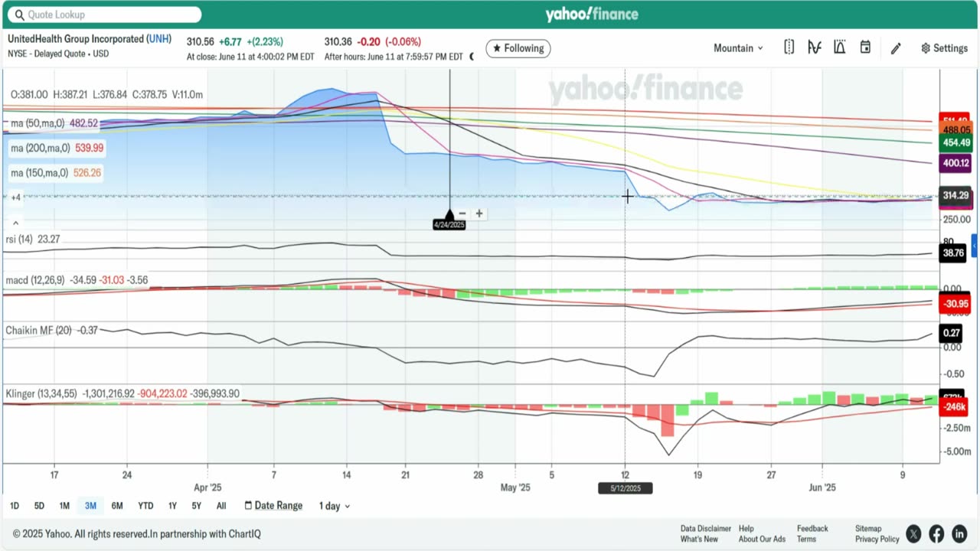Viewport: 980px width, 551px height.
Task: Select the 5Y range tab
Action: tap(197, 506)
